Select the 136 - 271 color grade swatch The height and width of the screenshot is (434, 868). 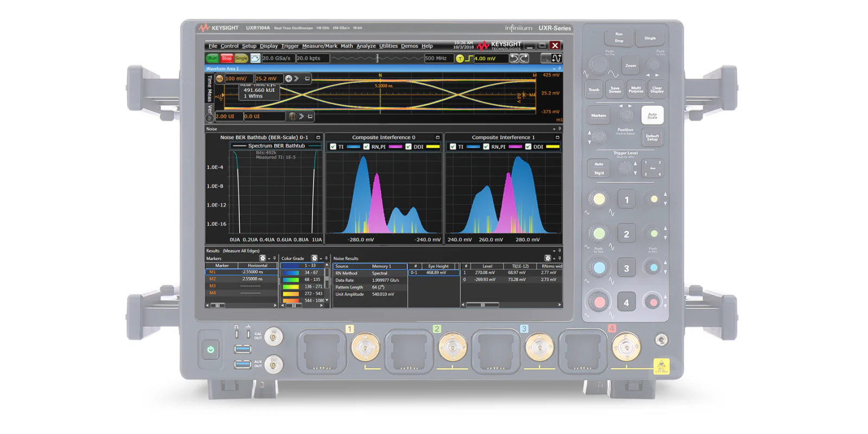[291, 286]
